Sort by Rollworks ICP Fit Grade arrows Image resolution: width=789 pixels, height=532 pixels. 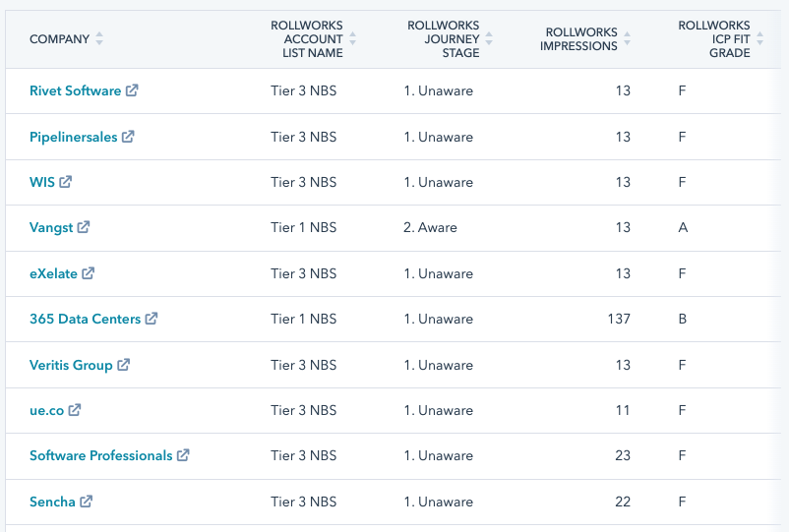point(759,38)
